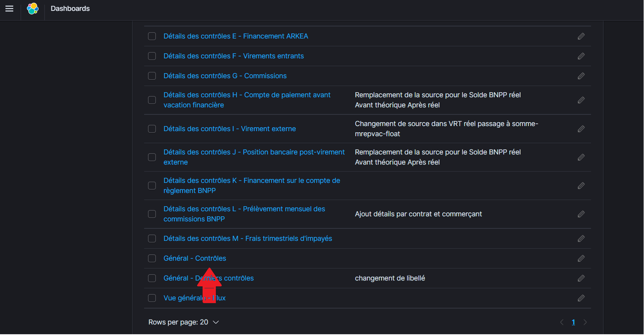
Task: Go to next page with right chevron
Action: click(585, 322)
